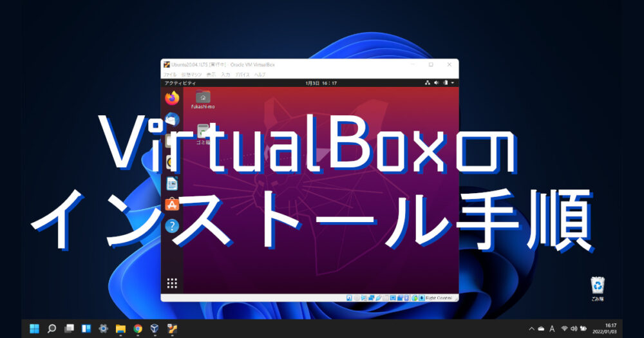Open Settings from the Windows taskbar
The height and width of the screenshot is (338, 644).
pos(104,328)
